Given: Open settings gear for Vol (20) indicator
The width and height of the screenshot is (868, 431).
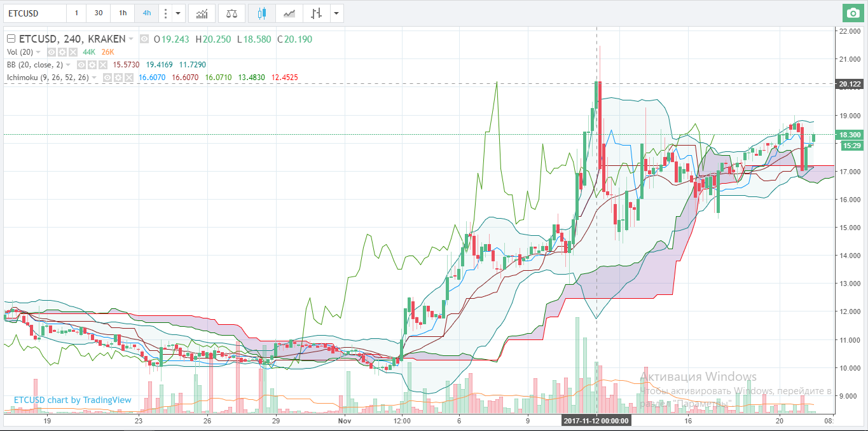Looking at the screenshot, I should pyautogui.click(x=62, y=52).
